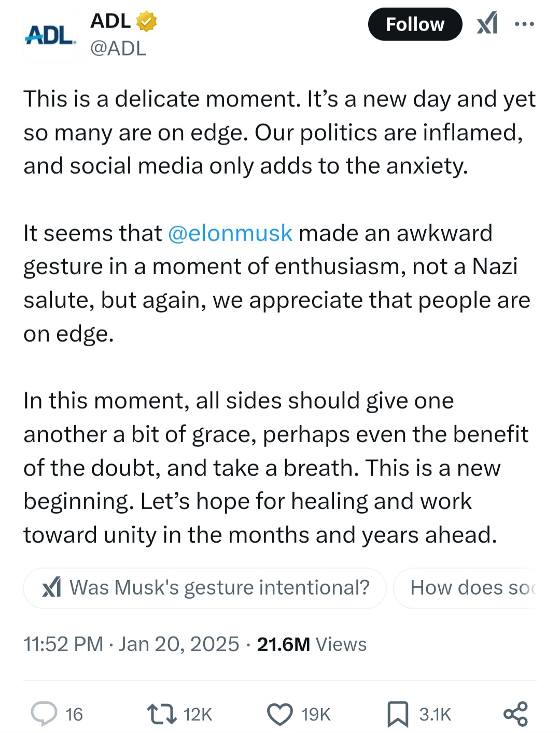The width and height of the screenshot is (560, 733).
Task: Bookmark the post with bookmark icon
Action: pyautogui.click(x=398, y=714)
